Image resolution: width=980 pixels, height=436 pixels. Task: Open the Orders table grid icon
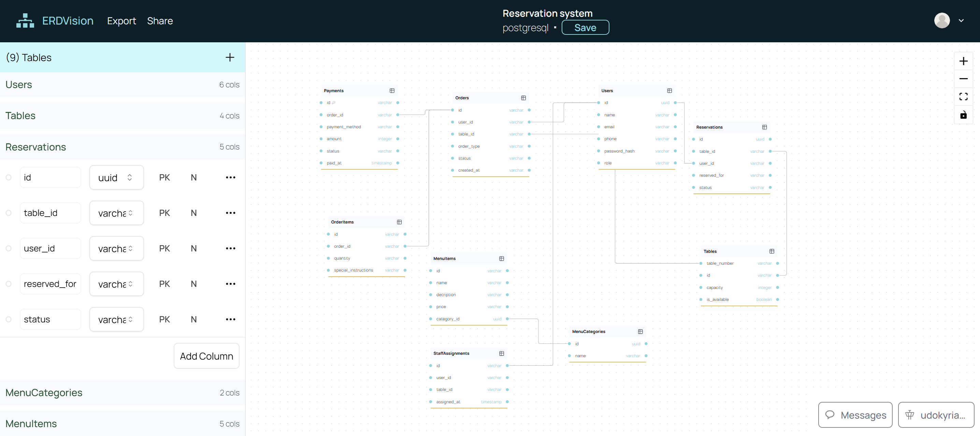point(523,98)
